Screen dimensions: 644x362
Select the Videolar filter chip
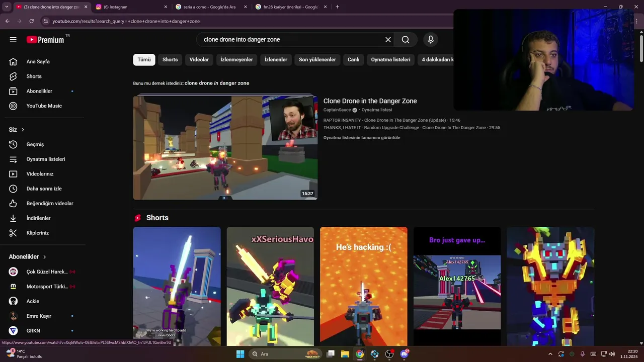coord(199,60)
